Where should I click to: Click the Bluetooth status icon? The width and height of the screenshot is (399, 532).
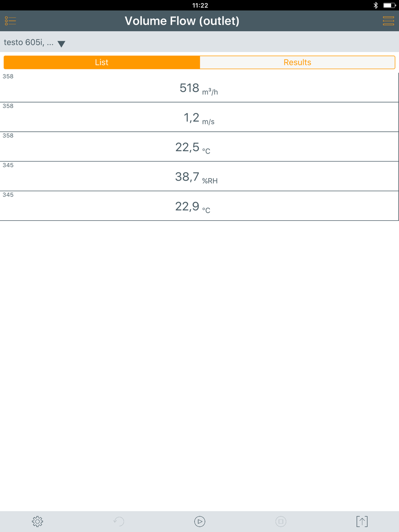375,5
